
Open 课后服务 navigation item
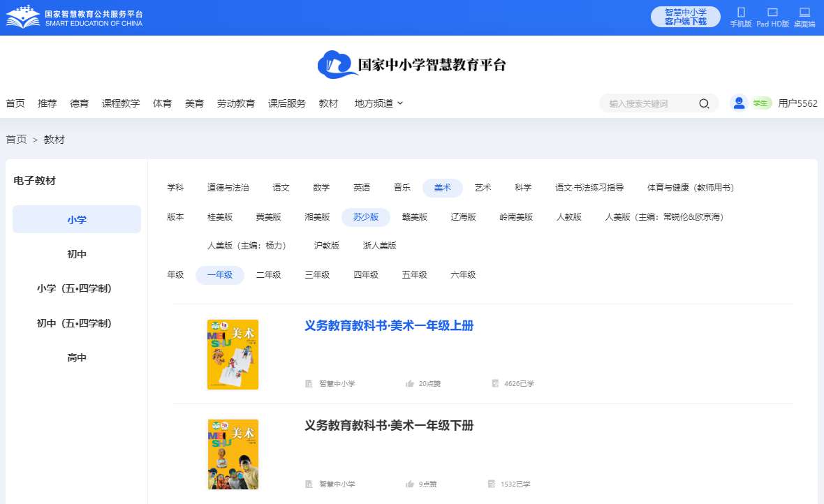click(x=287, y=103)
